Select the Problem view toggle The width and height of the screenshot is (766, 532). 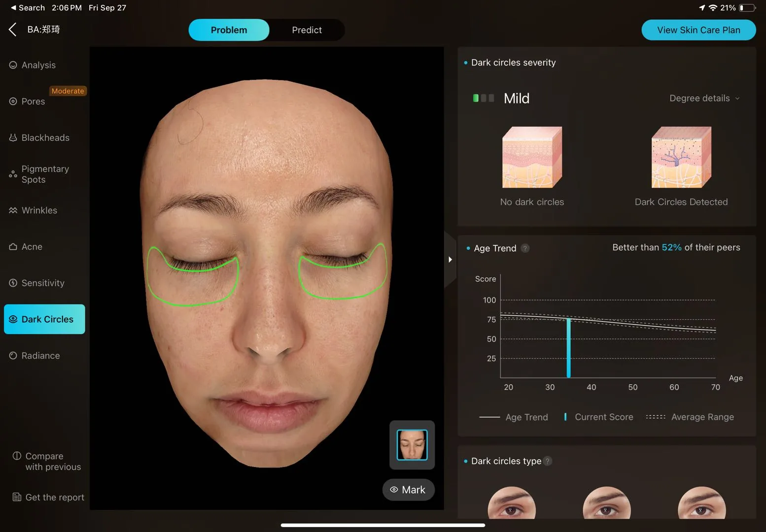tap(229, 30)
